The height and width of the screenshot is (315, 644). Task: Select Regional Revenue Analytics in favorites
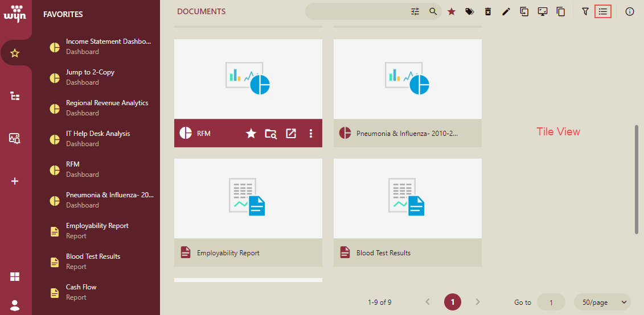point(106,103)
